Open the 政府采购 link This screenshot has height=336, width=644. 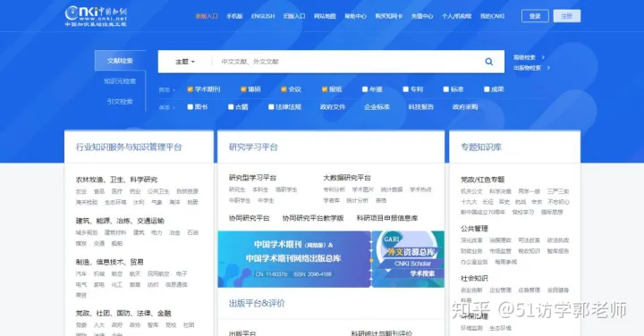pyautogui.click(x=465, y=106)
